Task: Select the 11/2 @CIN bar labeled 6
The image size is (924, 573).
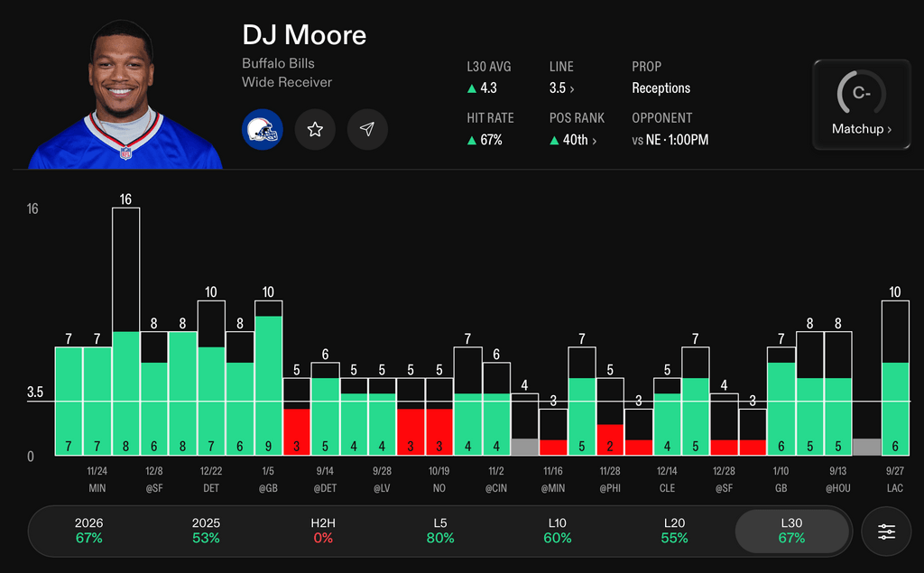Action: pyautogui.click(x=496, y=409)
